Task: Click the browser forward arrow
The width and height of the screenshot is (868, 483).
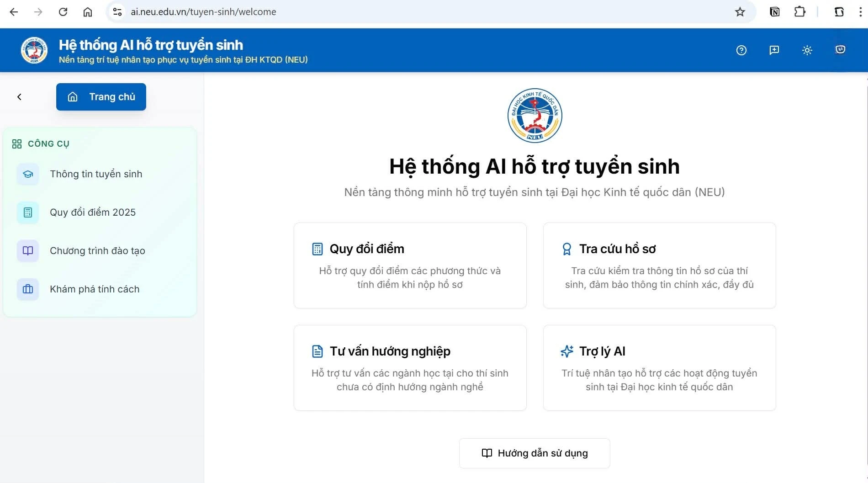Action: 38,12
